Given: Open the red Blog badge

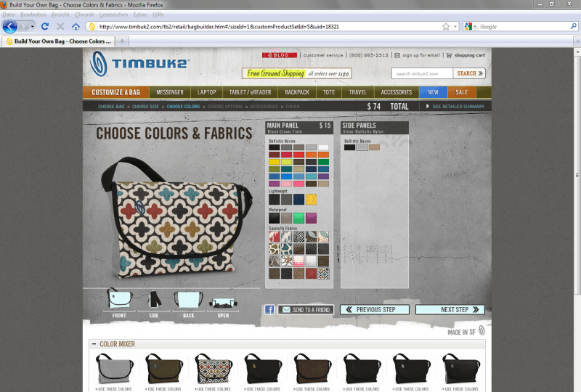Looking at the screenshot, I should click(280, 55).
